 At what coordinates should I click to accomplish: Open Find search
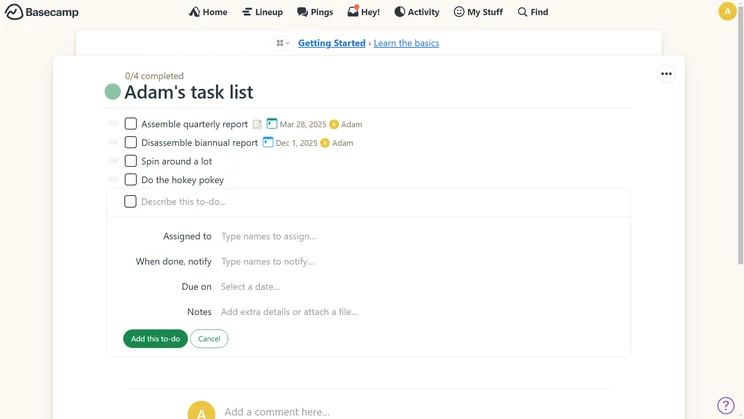pyautogui.click(x=533, y=12)
